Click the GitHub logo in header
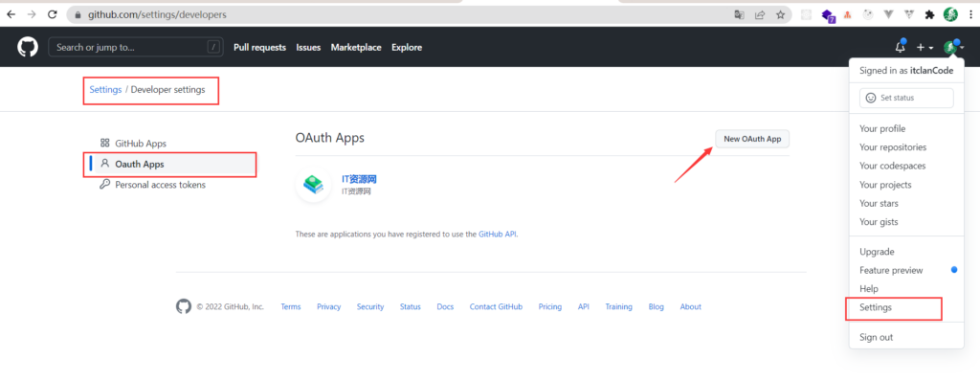 (28, 47)
